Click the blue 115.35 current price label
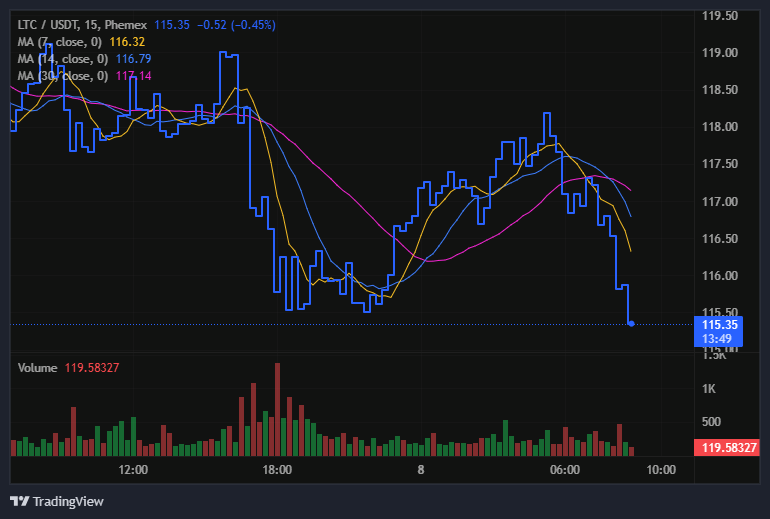This screenshot has height=519, width=770. pyautogui.click(x=720, y=324)
